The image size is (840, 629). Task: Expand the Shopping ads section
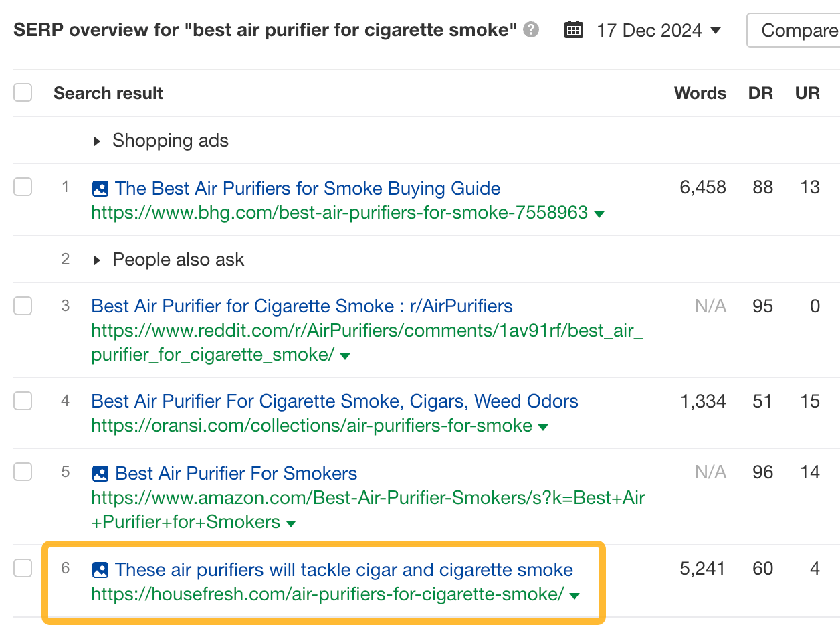click(97, 141)
